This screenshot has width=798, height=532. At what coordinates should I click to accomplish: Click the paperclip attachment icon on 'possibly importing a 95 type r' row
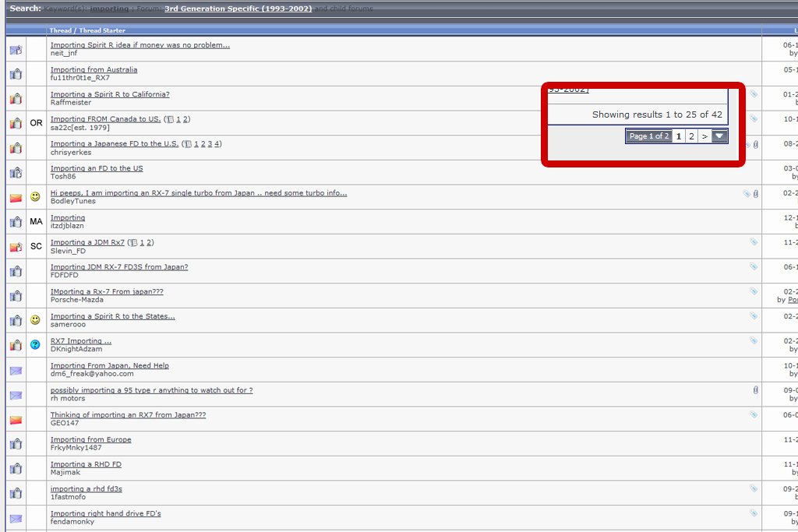click(x=756, y=390)
